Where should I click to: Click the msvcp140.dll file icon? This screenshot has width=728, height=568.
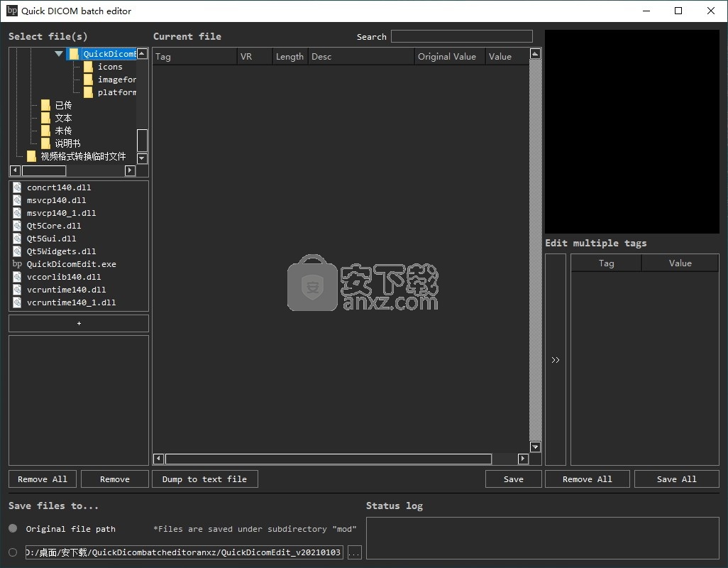point(17,200)
